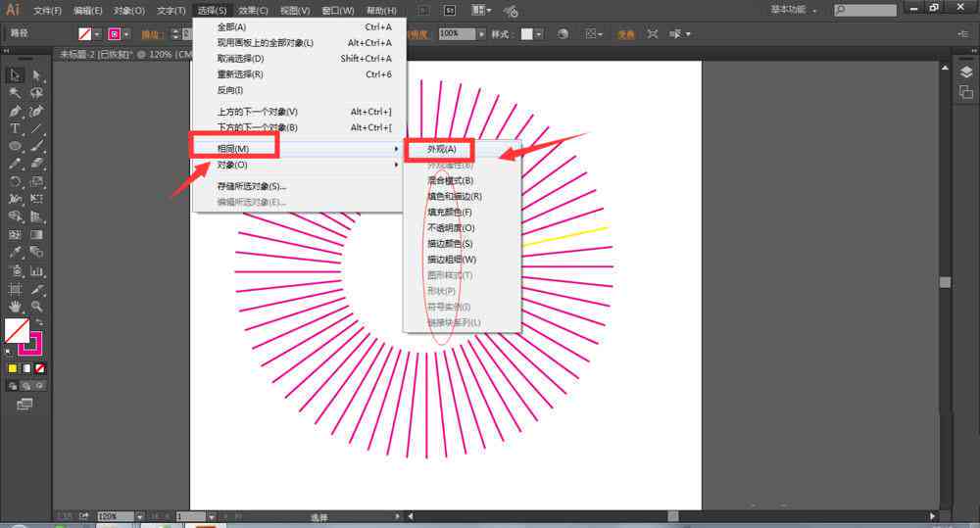Screen dimensions: 980x528
Task: Select the Mesh tool
Action: 15,235
